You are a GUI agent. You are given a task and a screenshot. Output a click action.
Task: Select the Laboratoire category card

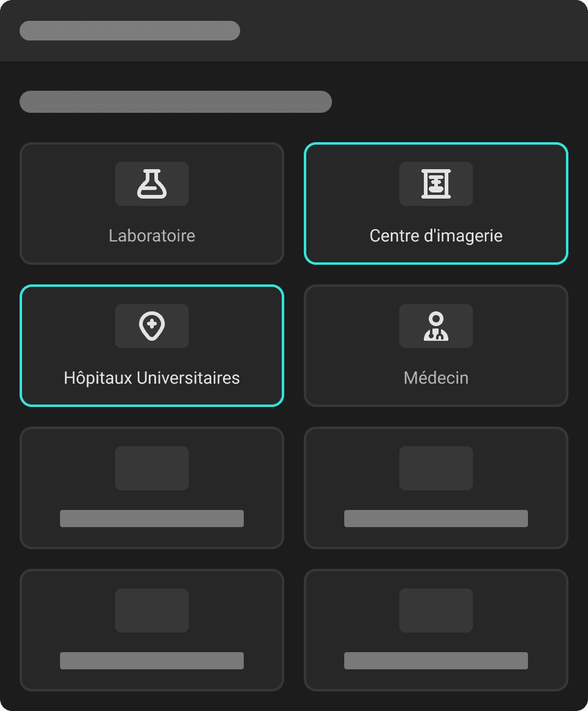[x=152, y=203]
